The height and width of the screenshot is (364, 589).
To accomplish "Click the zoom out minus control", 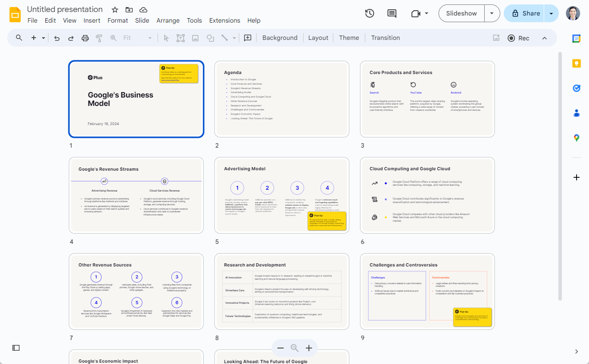I will tap(281, 348).
